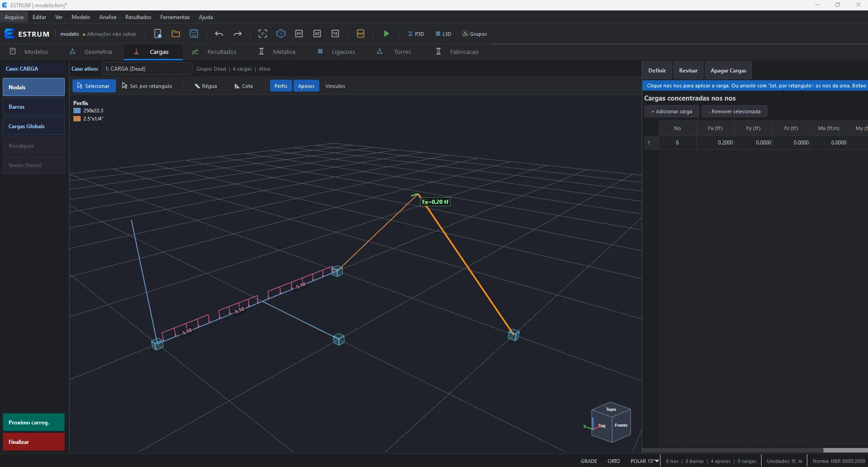Run the analysis with the green play icon

tap(386, 34)
